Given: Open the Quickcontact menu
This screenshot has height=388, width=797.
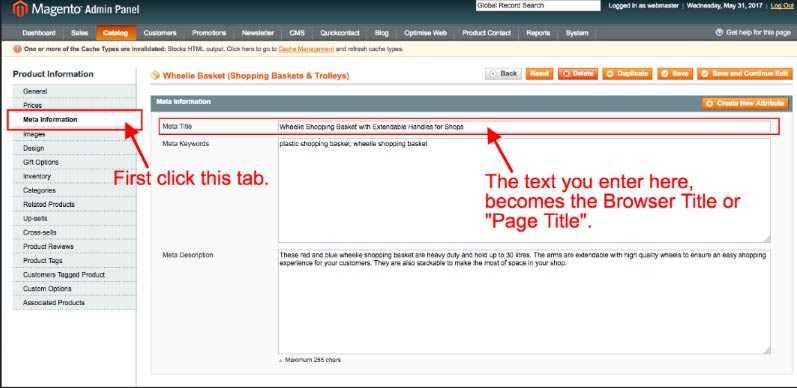Looking at the screenshot, I should point(340,33).
